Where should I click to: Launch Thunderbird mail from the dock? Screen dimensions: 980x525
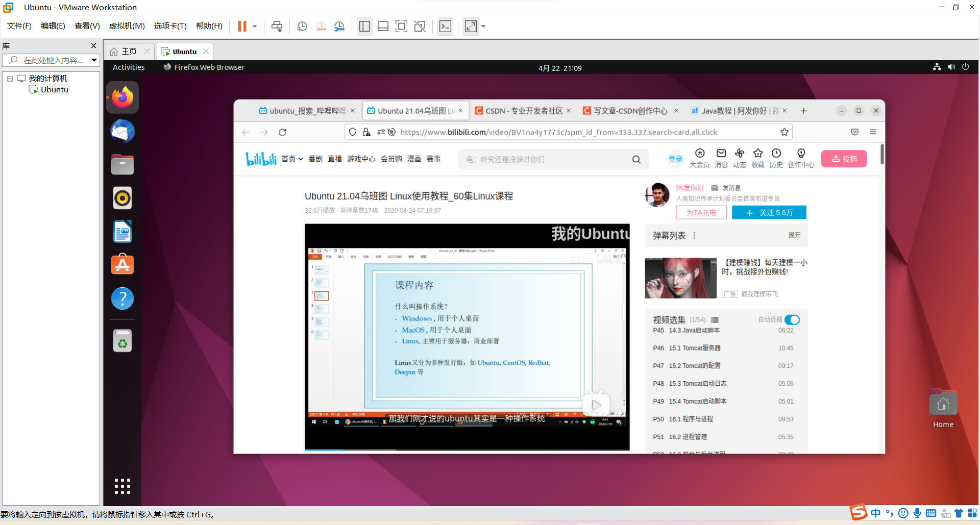pos(122,131)
